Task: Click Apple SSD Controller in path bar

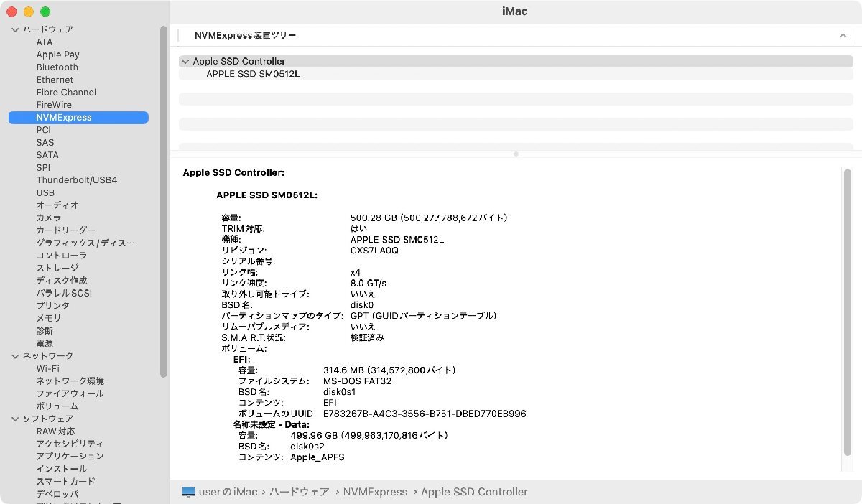Action: pos(474,492)
